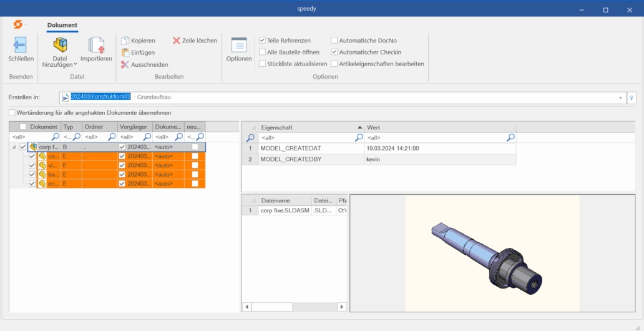Enable Artikeleigenschaften bearbeiten checkbox
This screenshot has width=644, height=331.
tap(334, 64)
